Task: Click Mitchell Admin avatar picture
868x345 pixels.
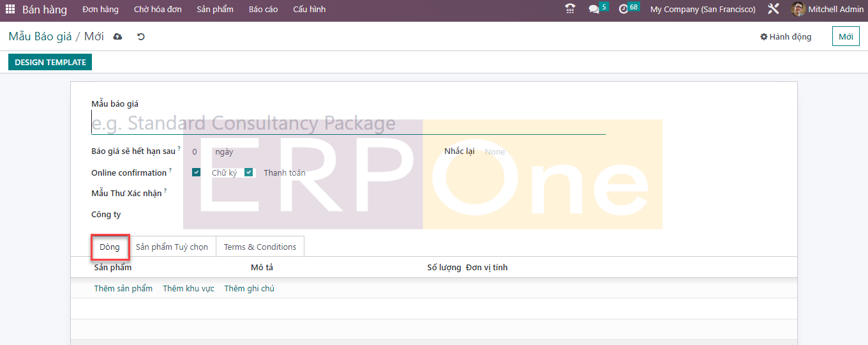Action: click(x=798, y=10)
